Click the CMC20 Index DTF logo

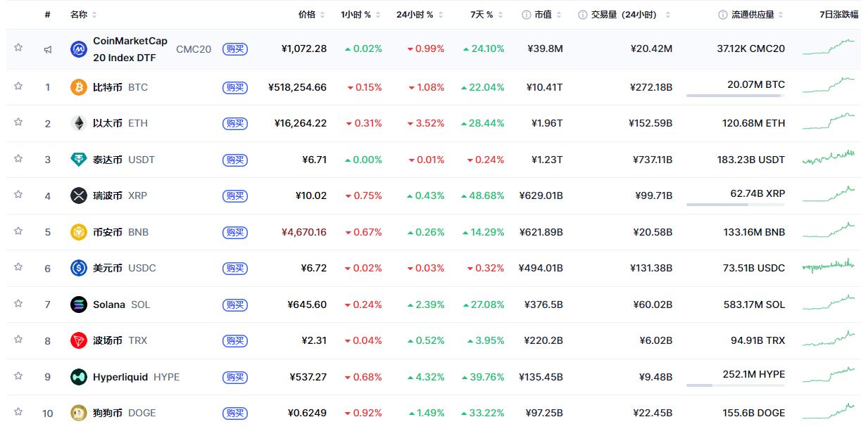(79, 49)
